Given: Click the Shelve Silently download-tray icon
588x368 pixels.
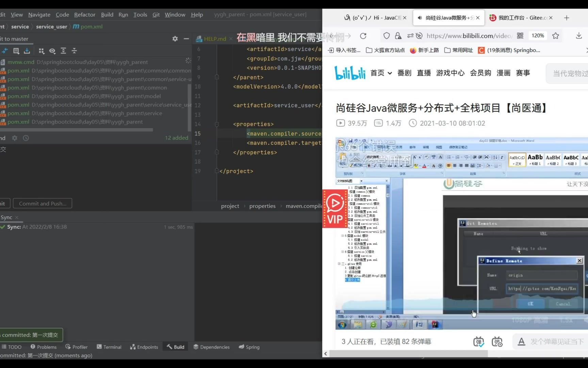Looking at the screenshot, I should pyautogui.click(x=27, y=51).
